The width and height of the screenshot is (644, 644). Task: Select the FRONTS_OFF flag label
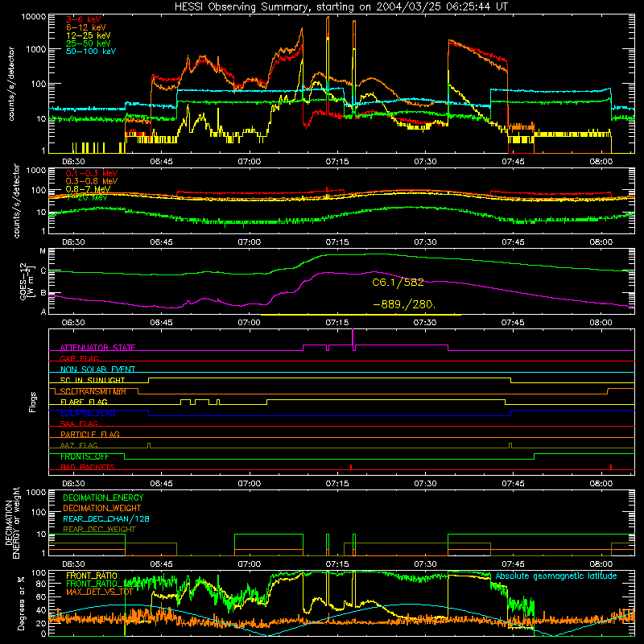coord(85,456)
